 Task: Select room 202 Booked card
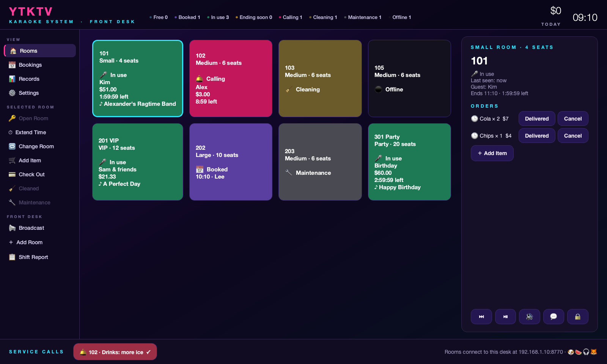[231, 162]
